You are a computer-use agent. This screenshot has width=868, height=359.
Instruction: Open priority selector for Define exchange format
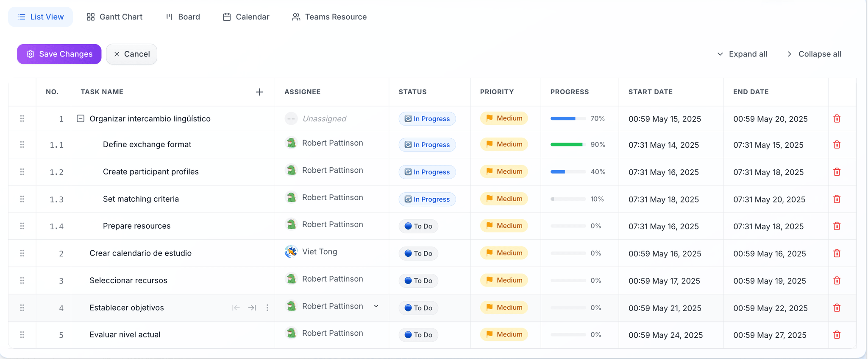pyautogui.click(x=504, y=144)
